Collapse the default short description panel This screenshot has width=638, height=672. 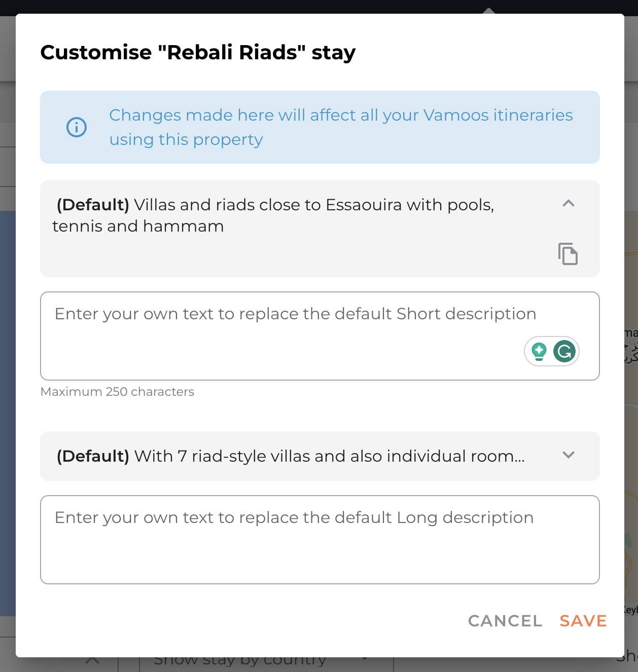pyautogui.click(x=569, y=204)
